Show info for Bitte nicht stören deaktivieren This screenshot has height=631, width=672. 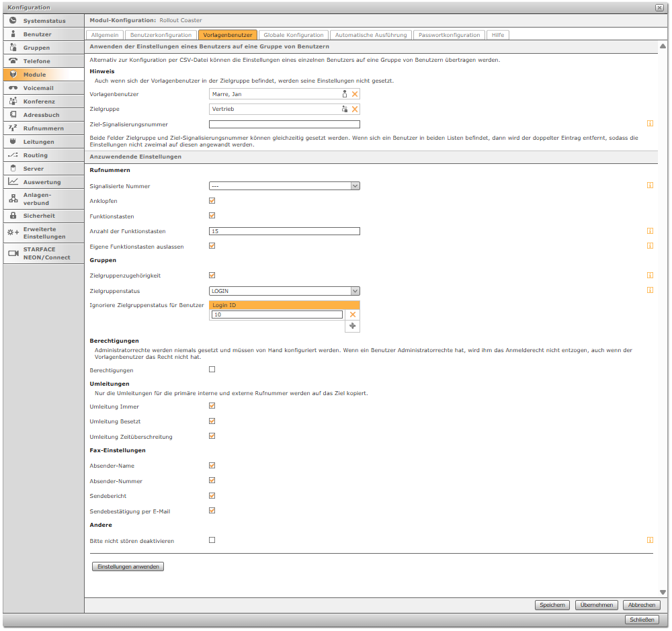point(650,540)
